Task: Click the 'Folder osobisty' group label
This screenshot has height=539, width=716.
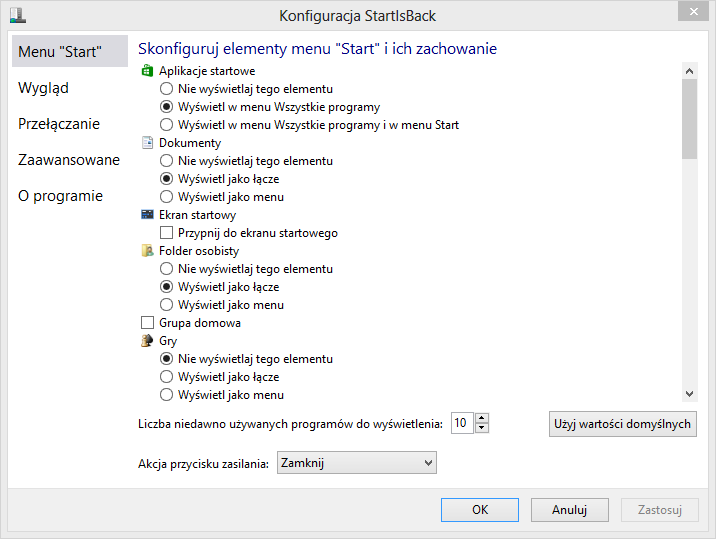Action: pyautogui.click(x=199, y=251)
